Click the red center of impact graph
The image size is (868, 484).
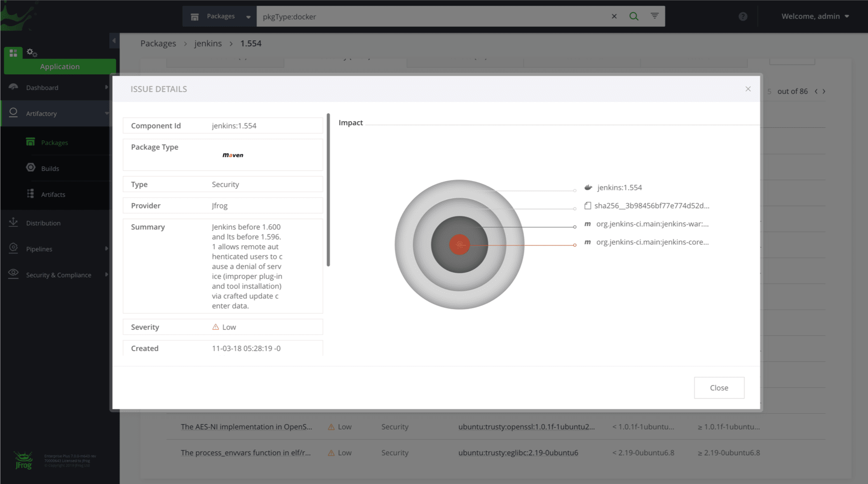coord(459,245)
